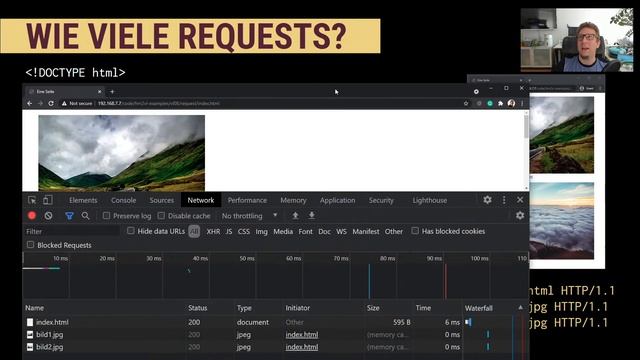Reload the page in browser

51,103
